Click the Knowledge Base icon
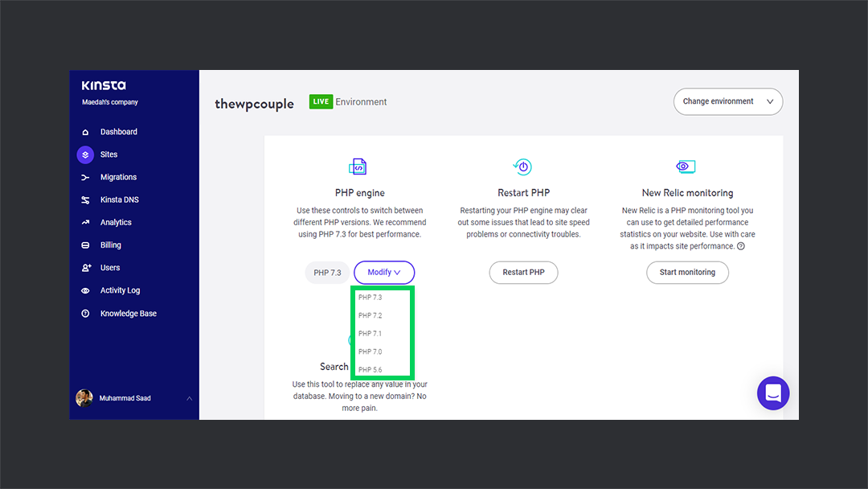The width and height of the screenshot is (868, 489). click(x=85, y=314)
